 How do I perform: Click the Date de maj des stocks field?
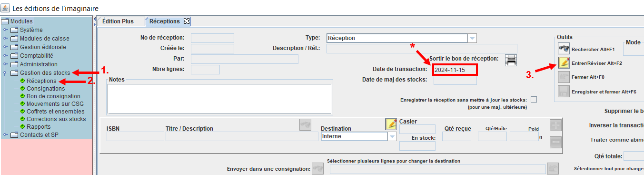tap(455, 80)
